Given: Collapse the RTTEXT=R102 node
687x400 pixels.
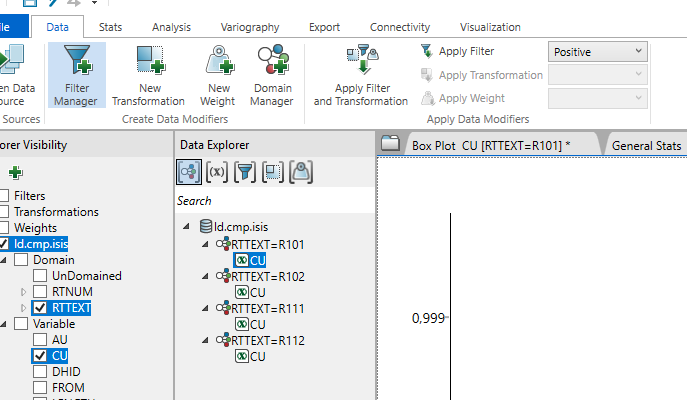Looking at the screenshot, I should (x=205, y=276).
